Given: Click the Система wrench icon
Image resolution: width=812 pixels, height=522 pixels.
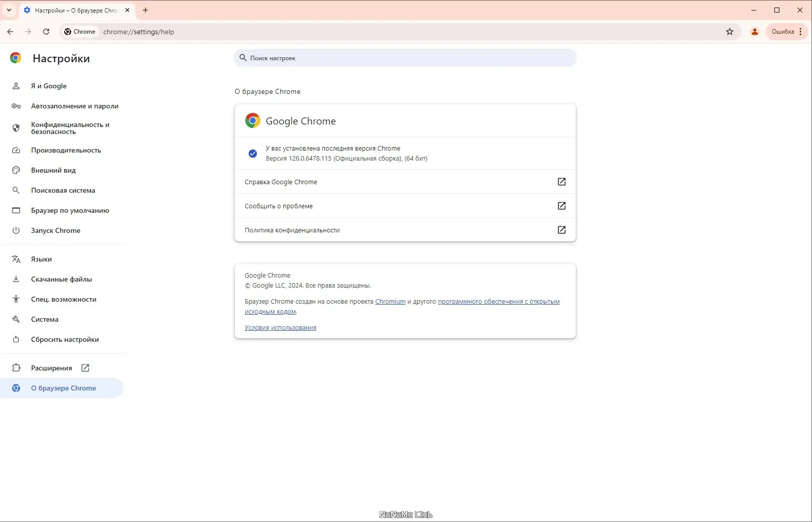Looking at the screenshot, I should [16, 319].
